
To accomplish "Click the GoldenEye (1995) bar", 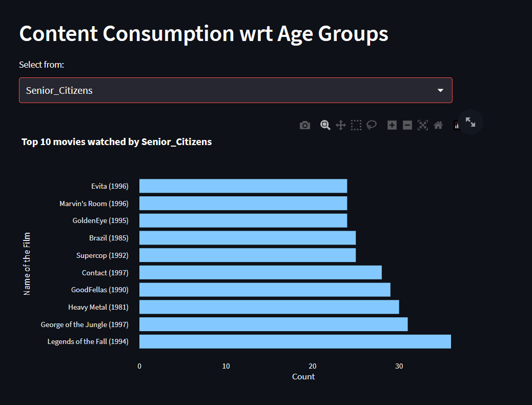I will 243,220.
